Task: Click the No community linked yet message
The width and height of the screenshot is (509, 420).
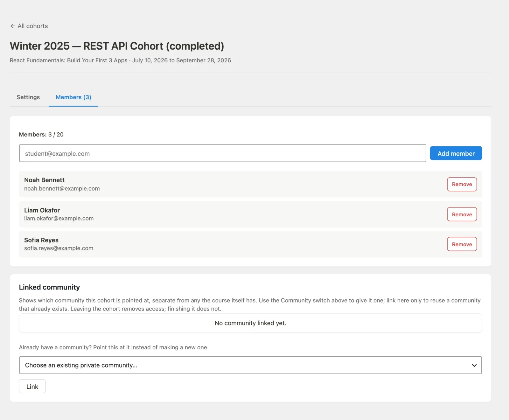Action: click(x=250, y=323)
